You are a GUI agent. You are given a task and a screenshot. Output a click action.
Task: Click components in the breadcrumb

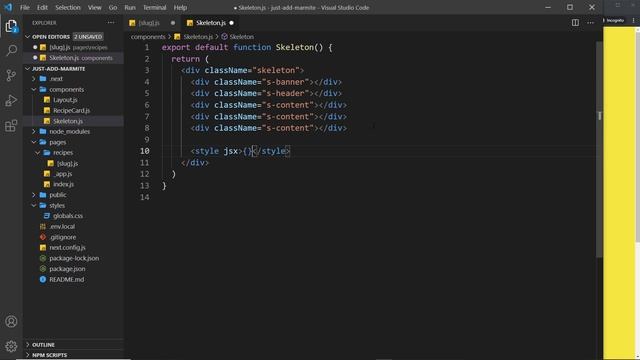[148, 37]
